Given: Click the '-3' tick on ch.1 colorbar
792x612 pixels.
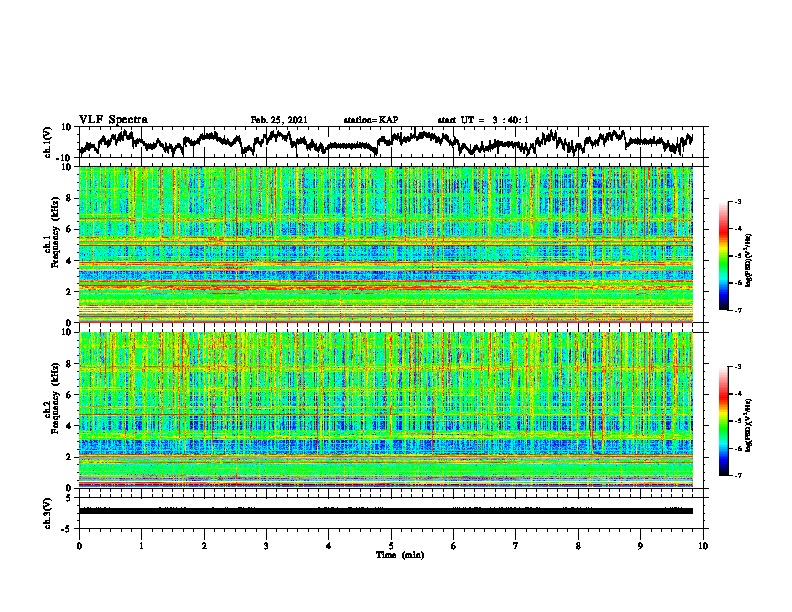Looking at the screenshot, I should 738,202.
